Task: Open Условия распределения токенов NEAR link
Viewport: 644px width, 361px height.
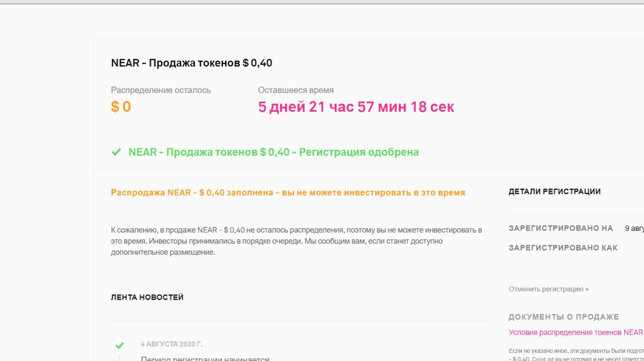Action: pos(576,332)
